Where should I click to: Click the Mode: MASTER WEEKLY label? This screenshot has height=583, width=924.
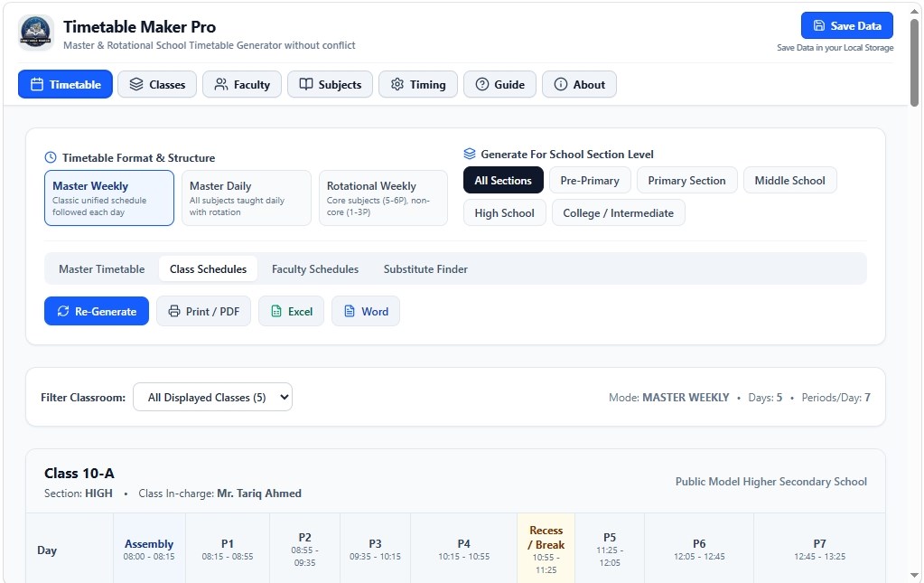point(669,398)
